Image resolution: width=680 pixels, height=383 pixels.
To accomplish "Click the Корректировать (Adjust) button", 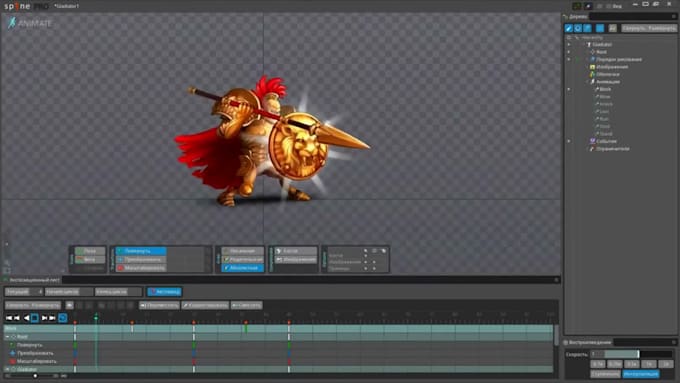I will click(x=205, y=305).
